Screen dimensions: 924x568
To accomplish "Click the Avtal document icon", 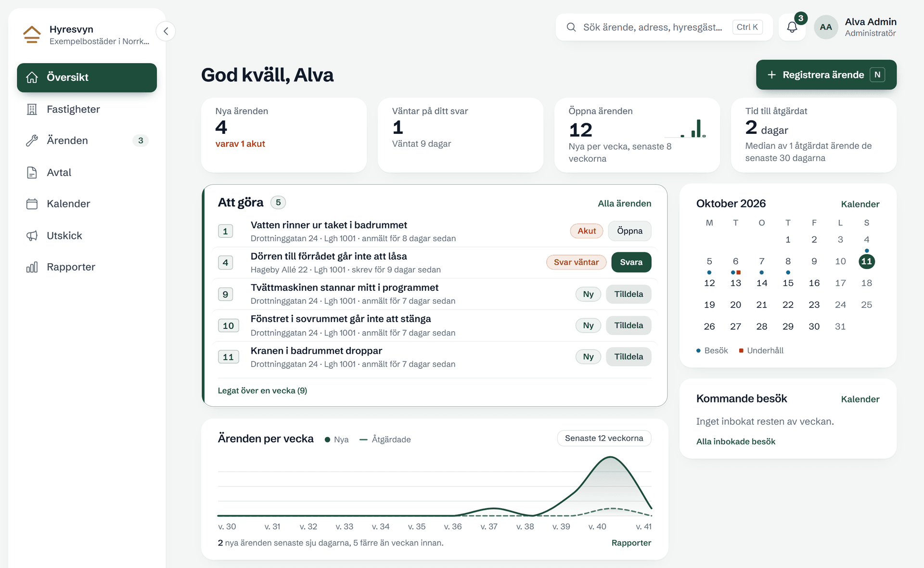I will [x=32, y=172].
